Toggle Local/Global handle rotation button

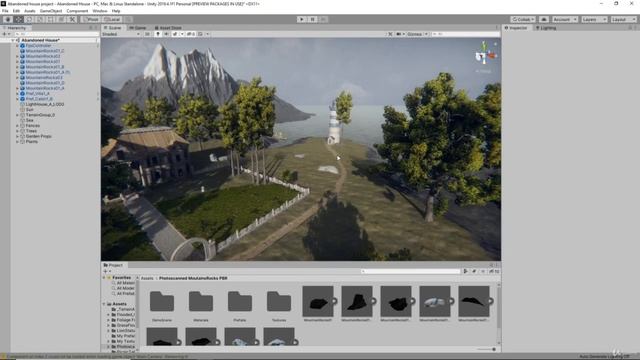coord(111,19)
